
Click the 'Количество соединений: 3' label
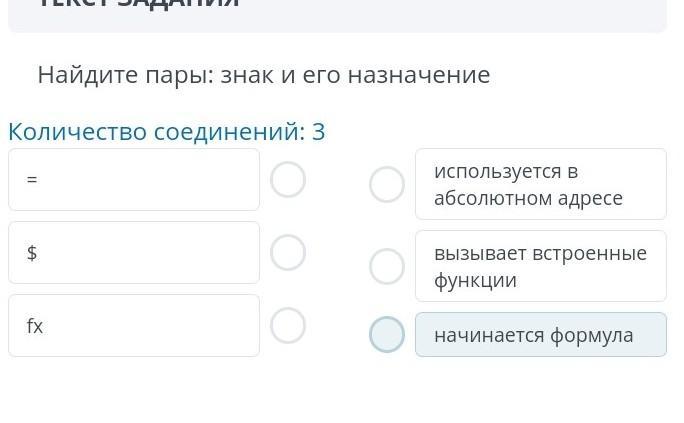pyautogui.click(x=166, y=132)
